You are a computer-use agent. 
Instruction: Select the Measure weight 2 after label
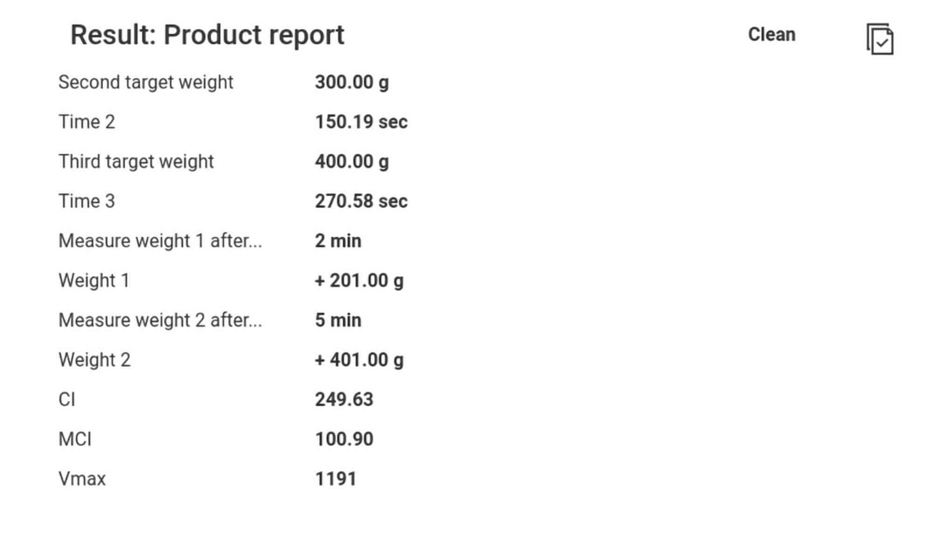click(160, 320)
